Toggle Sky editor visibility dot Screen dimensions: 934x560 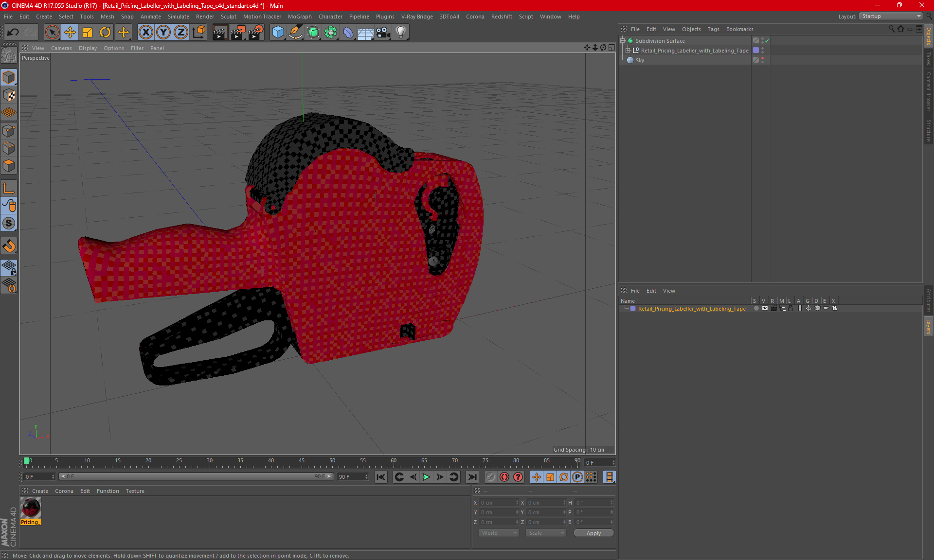(762, 58)
